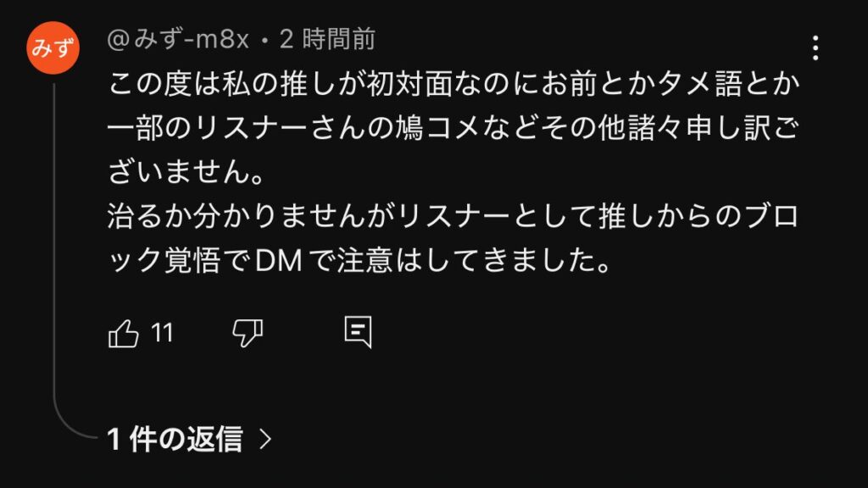868x488 pixels.
Task: Open the 2 時間前 timestamp permalink
Action: coord(328,40)
